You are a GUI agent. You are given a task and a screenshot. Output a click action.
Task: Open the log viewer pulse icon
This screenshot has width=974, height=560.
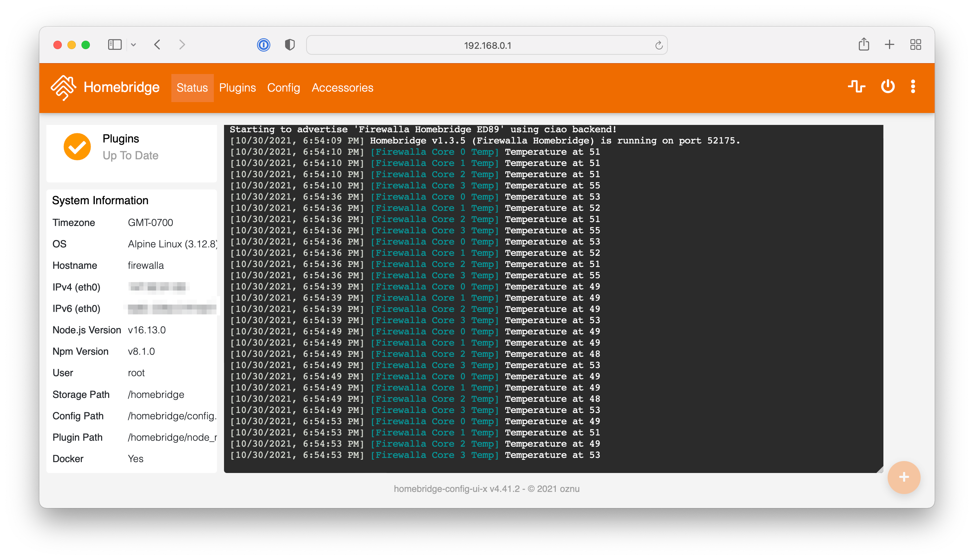coord(857,87)
